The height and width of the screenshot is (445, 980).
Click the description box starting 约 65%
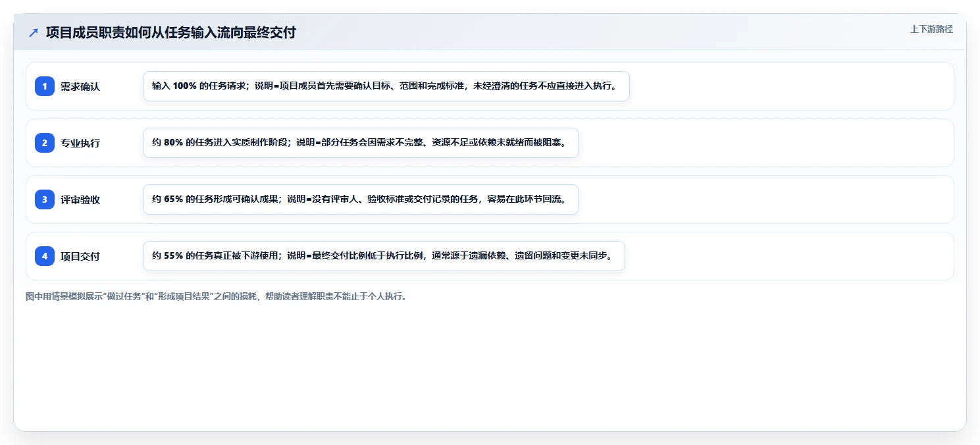(x=361, y=199)
